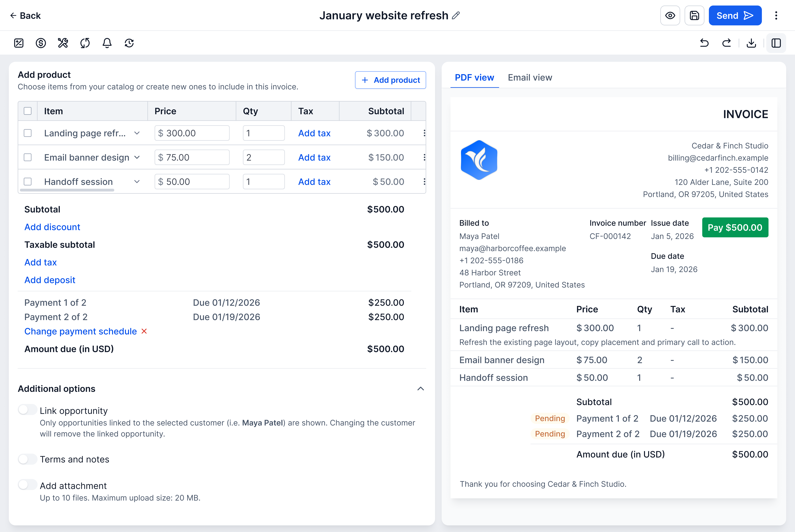This screenshot has width=795, height=532.
Task: Open the dollar currency settings icon
Action: [41, 43]
